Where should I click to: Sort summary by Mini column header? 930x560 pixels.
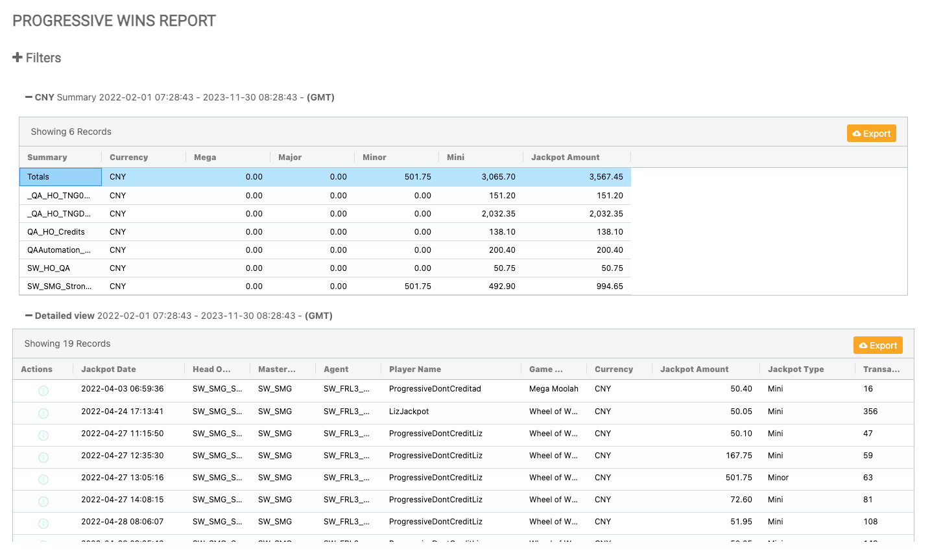[455, 157]
